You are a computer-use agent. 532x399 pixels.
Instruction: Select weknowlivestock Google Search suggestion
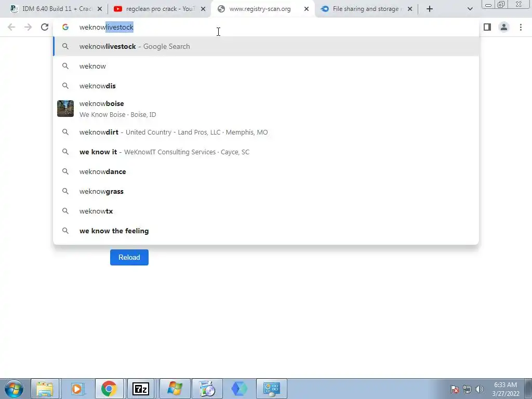[x=266, y=46]
